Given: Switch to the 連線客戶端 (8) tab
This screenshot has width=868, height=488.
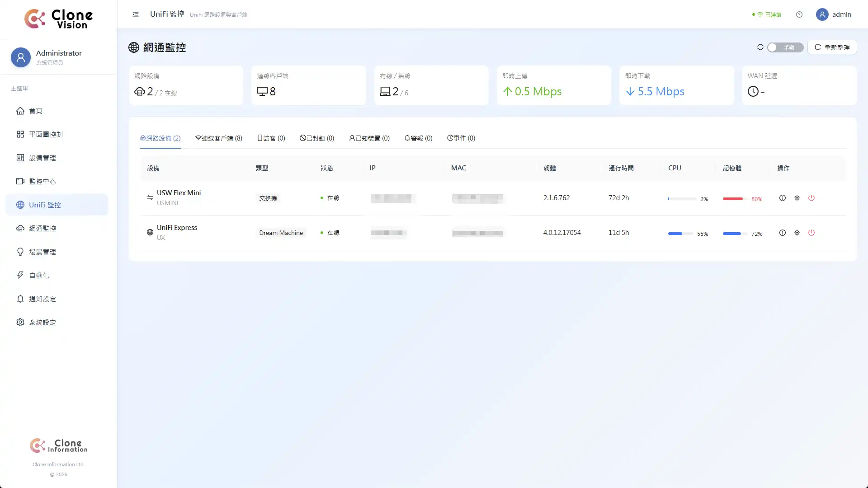Looking at the screenshot, I should click(x=219, y=138).
